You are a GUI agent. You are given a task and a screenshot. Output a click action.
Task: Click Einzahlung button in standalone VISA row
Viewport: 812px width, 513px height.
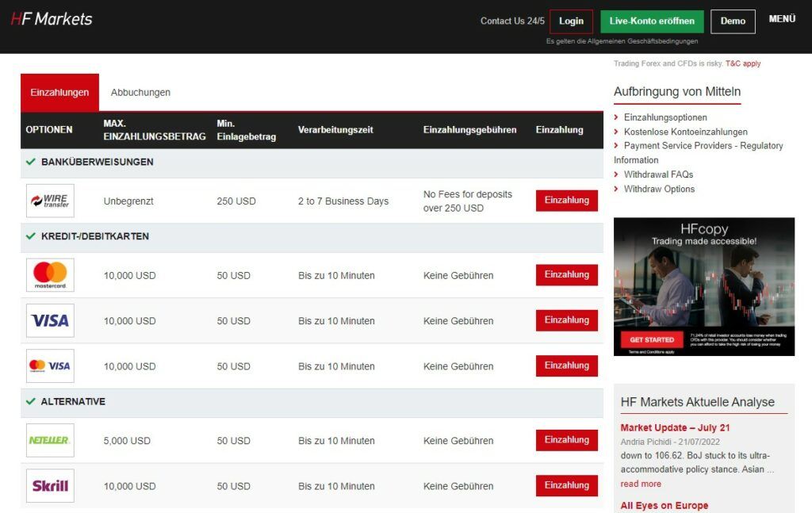point(566,320)
